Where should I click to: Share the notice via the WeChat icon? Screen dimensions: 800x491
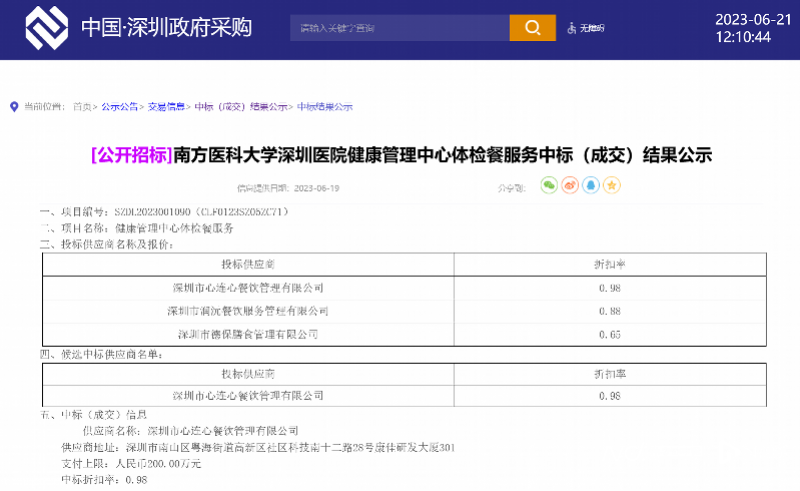tap(549, 185)
